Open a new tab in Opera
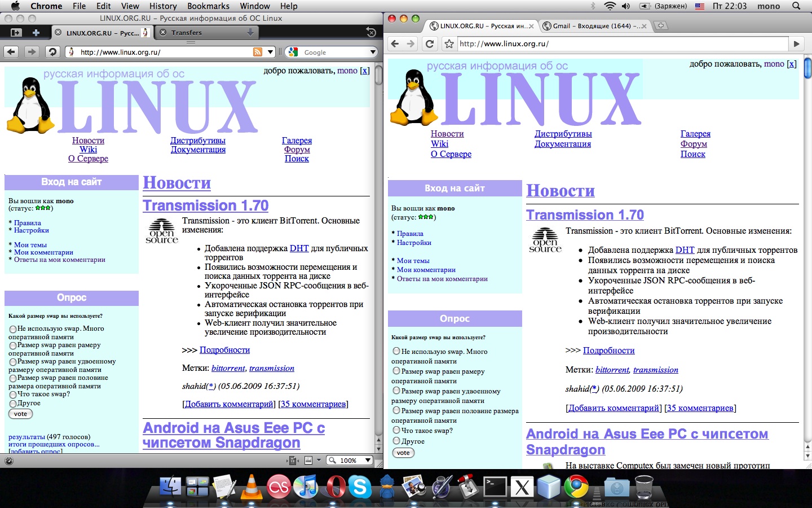The image size is (812, 508). (x=36, y=33)
